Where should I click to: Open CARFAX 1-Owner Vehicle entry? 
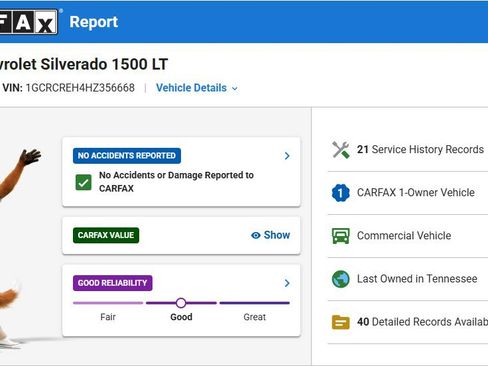pos(408,193)
